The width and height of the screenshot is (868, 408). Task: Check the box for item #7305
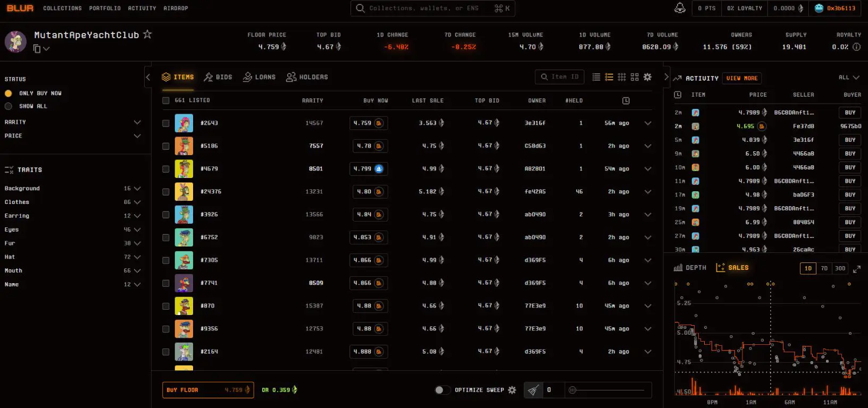point(166,260)
